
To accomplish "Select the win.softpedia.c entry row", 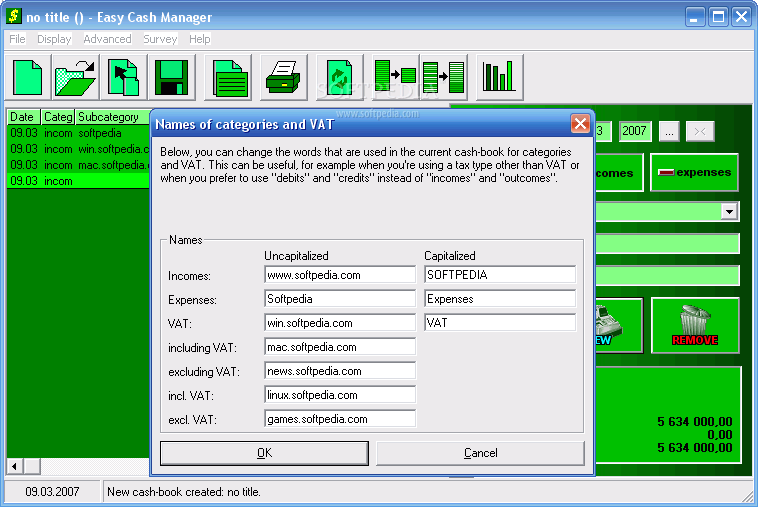I will [78, 149].
